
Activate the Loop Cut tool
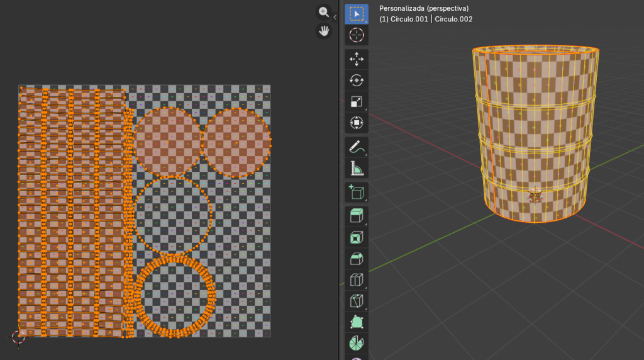tap(357, 280)
